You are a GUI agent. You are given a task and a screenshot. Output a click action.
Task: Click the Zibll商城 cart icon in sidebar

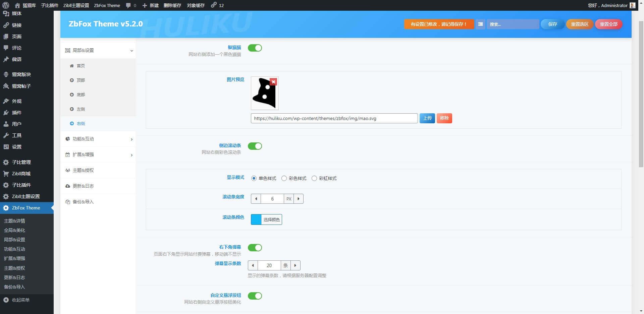coord(6,174)
